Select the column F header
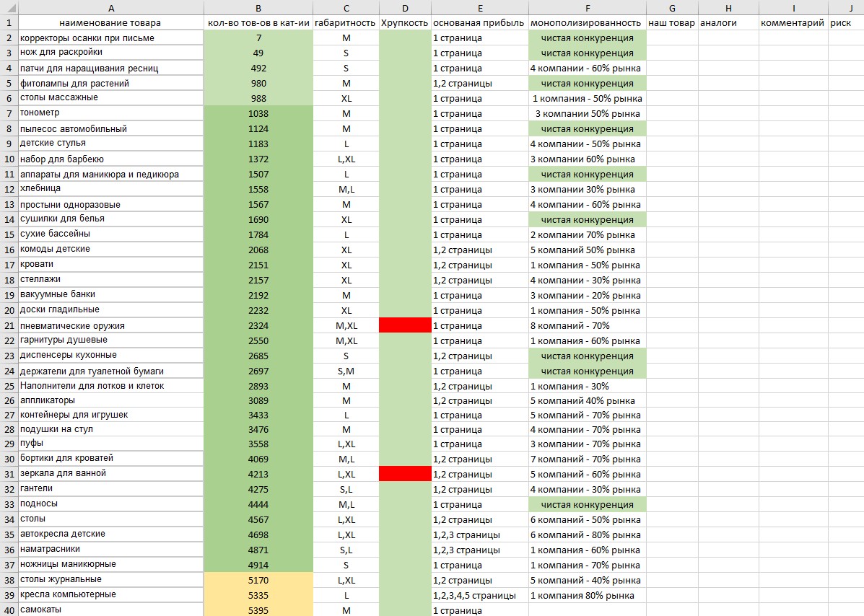The height and width of the screenshot is (616, 864). [587, 7]
